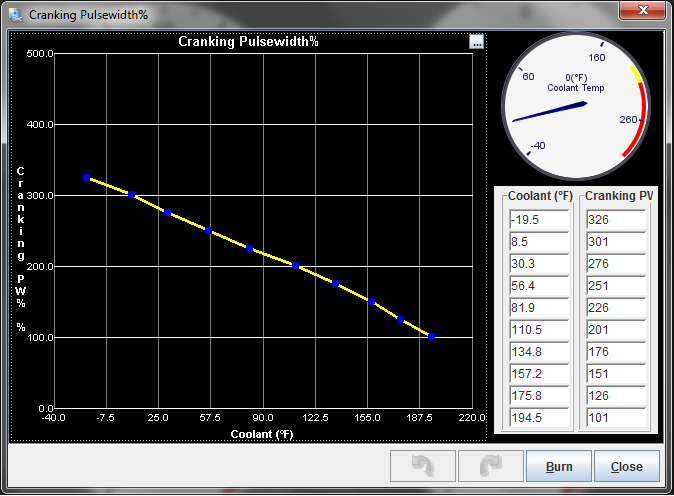The width and height of the screenshot is (674, 496).
Task: Click the graph title Cranking Pulsewidth%
Action: tap(248, 42)
